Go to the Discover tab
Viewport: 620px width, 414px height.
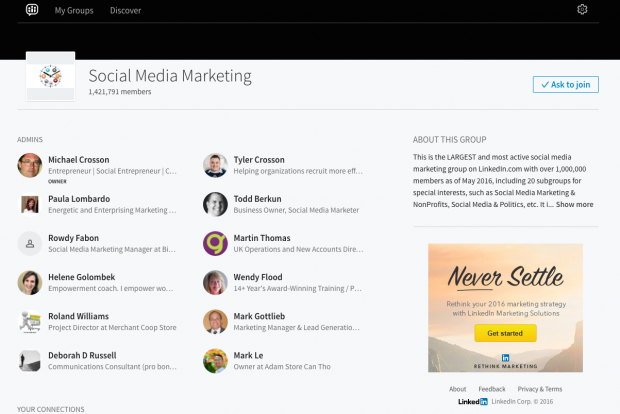(125, 10)
